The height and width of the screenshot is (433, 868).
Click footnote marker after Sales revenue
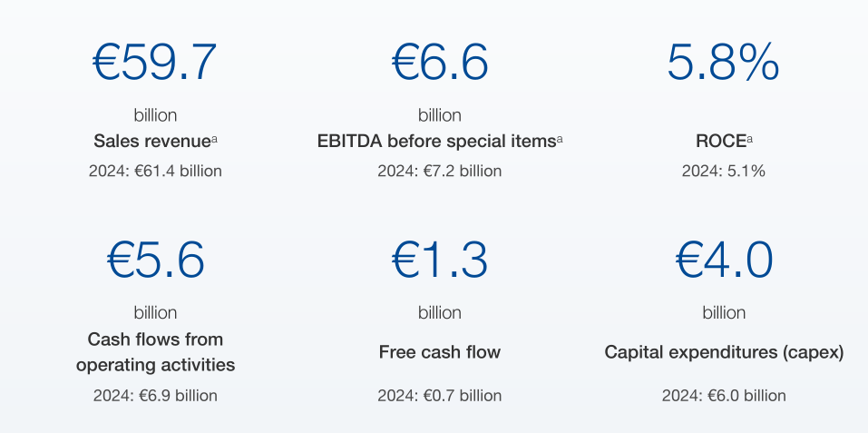pos(214,139)
